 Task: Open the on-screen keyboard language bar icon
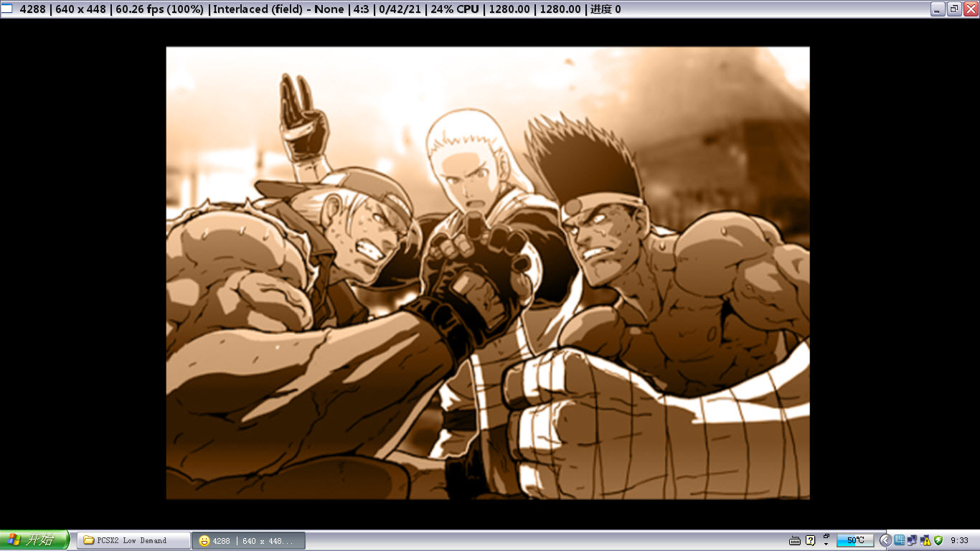795,540
